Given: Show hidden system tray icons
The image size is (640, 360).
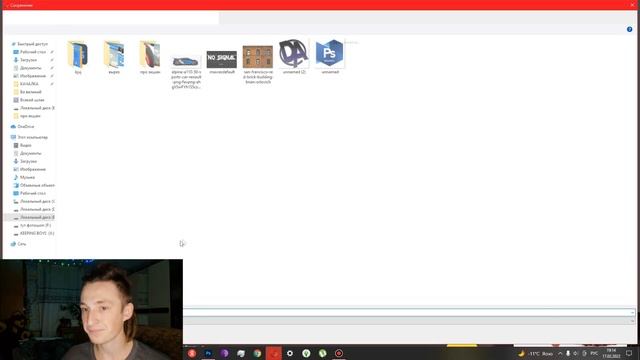Looking at the screenshot, I should pyautogui.click(x=560, y=353).
